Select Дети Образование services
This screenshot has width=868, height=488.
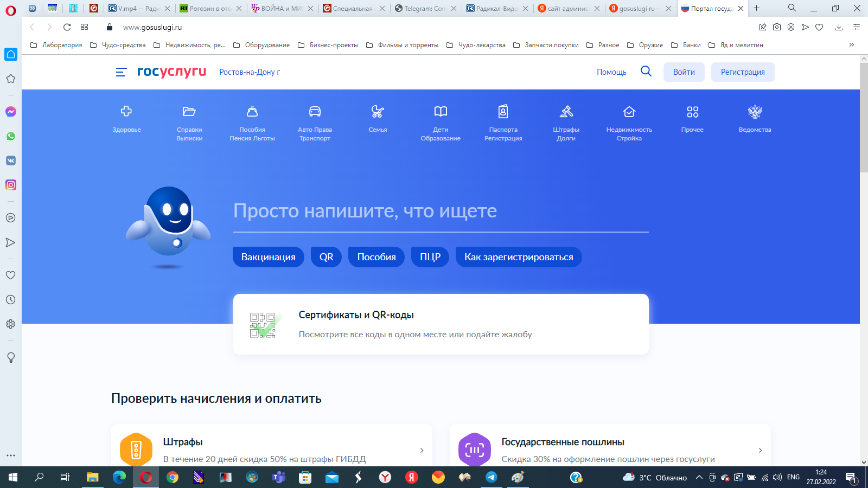point(441,122)
